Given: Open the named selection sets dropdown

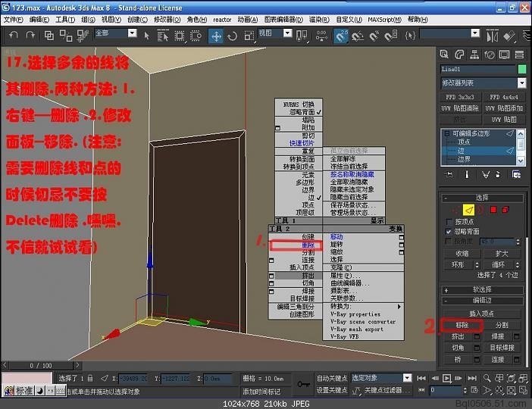Looking at the screenshot, I should point(476,33).
